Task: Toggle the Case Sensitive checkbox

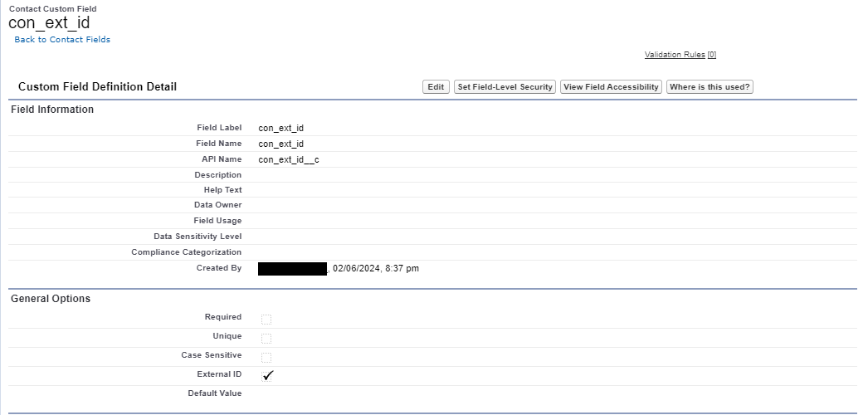Action: 266,357
